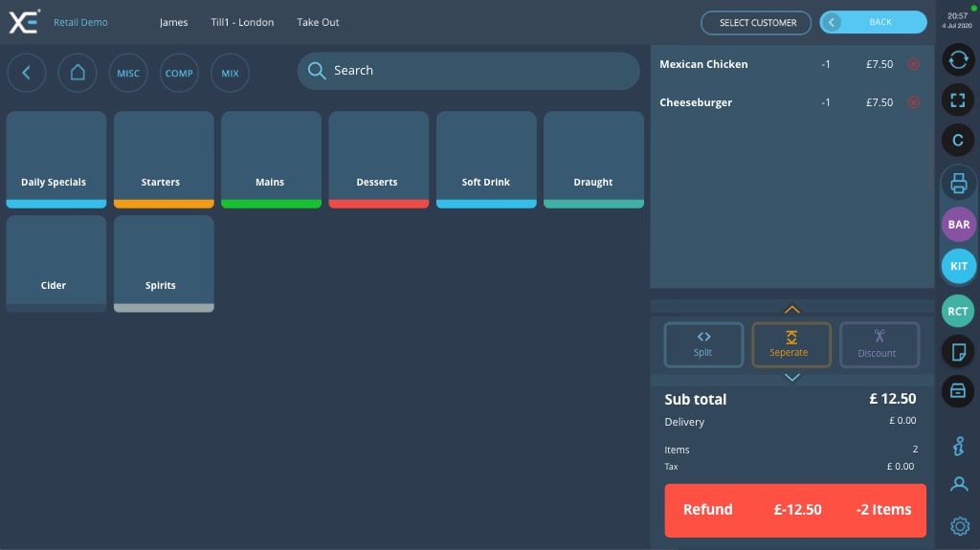The width and height of the screenshot is (980, 550).
Task: Open the cash drawer icon
Action: pyautogui.click(x=958, y=390)
